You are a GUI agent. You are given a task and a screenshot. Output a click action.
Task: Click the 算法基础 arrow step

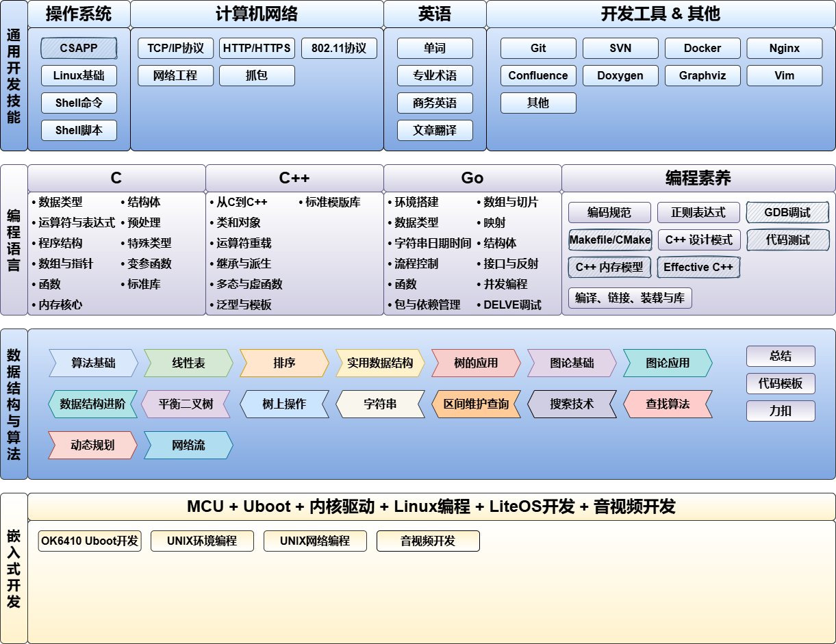93,363
